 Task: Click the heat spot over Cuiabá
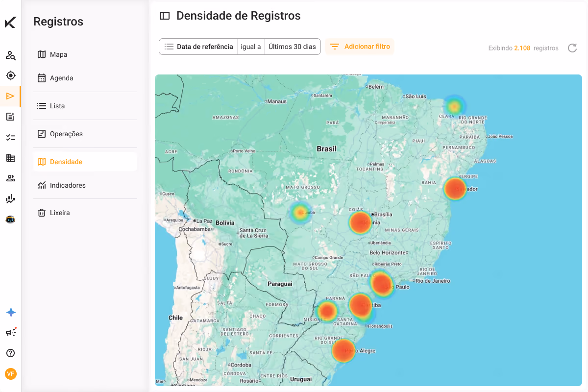tap(300, 213)
